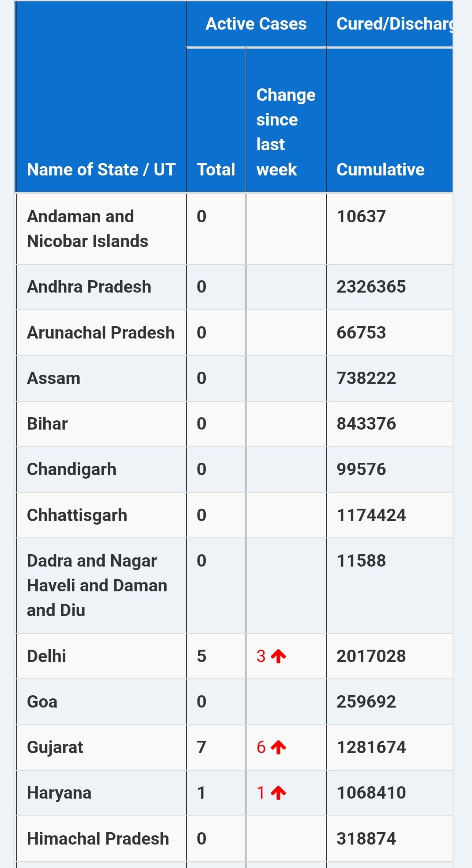Select Arunachal Pradesh in the table
Image resolution: width=472 pixels, height=868 pixels.
click(x=101, y=333)
